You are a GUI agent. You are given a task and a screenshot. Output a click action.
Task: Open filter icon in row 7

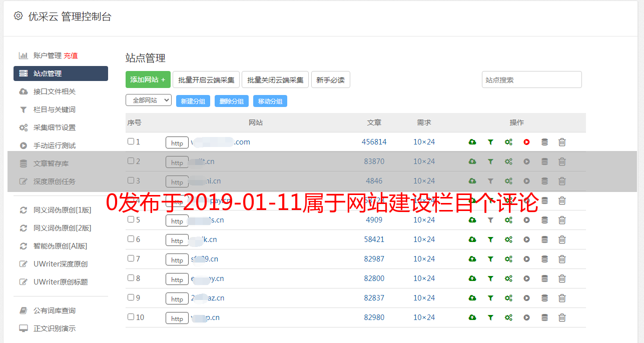[x=490, y=259]
